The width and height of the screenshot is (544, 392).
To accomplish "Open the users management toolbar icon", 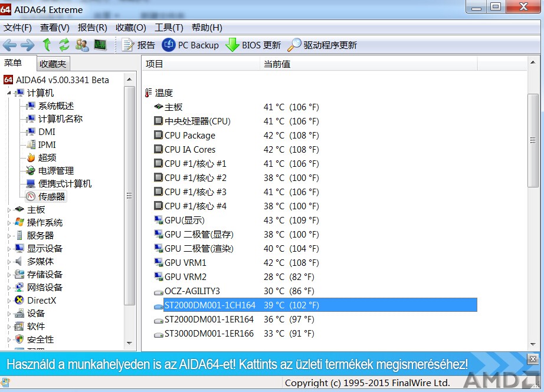I will [82, 45].
